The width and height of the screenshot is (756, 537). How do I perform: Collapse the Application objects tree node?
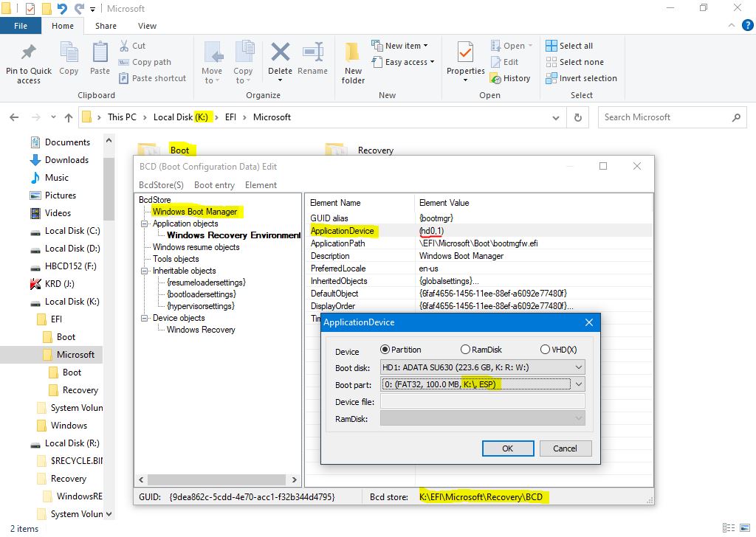pos(145,224)
